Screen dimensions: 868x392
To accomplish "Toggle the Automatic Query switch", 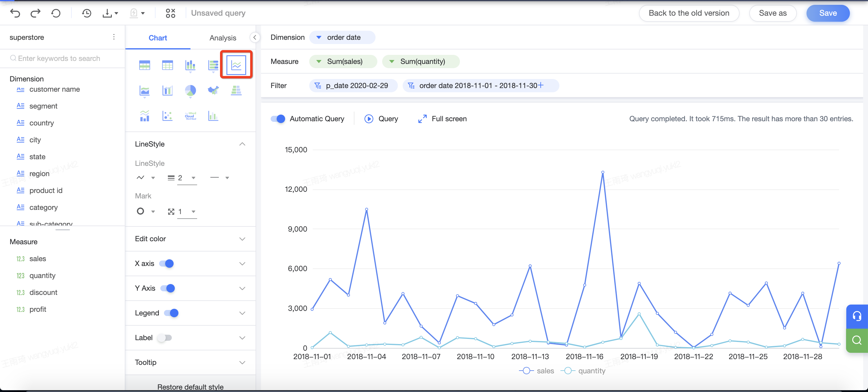I will (278, 119).
